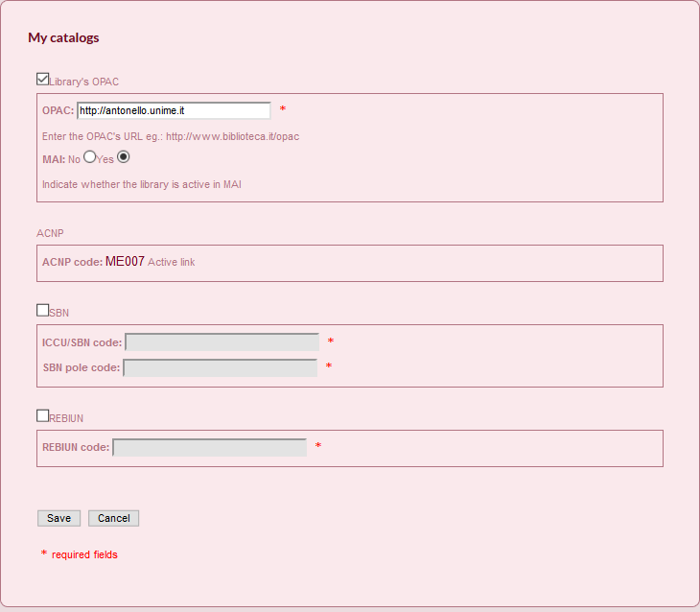
Task: Click the SBN label text
Action: (x=58, y=313)
